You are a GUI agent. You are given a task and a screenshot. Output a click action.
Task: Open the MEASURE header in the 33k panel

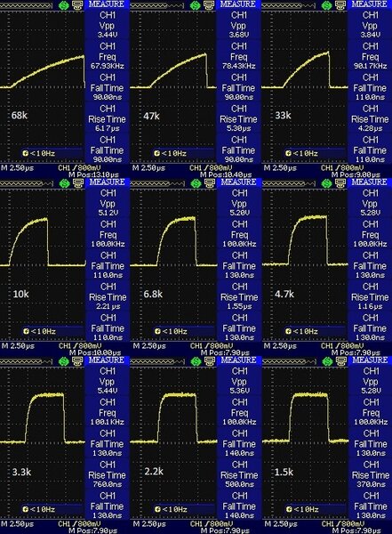coord(369,4)
